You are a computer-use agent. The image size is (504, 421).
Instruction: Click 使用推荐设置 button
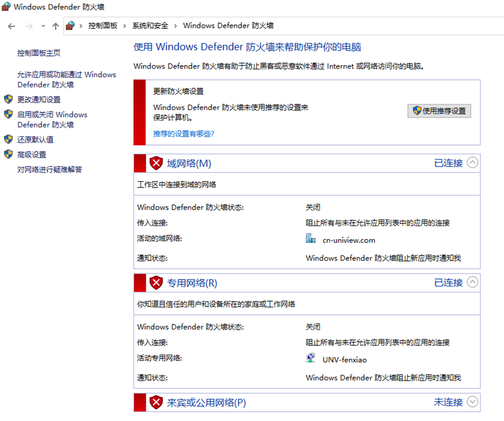[439, 111]
